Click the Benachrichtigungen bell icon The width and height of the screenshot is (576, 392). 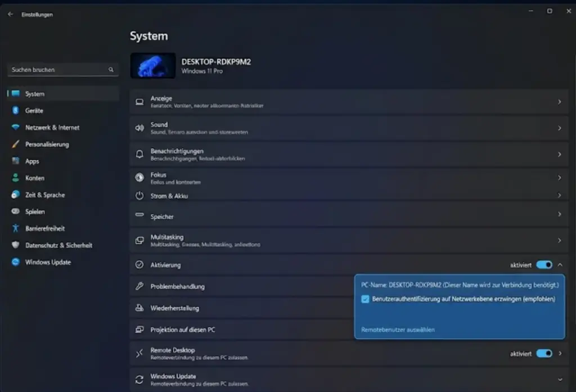tap(139, 154)
